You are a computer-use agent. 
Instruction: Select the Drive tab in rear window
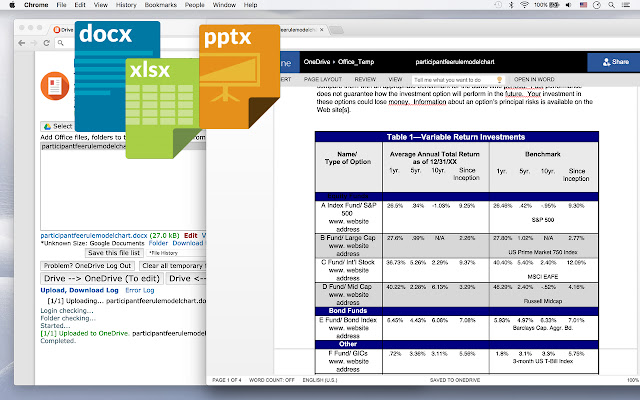click(x=62, y=30)
